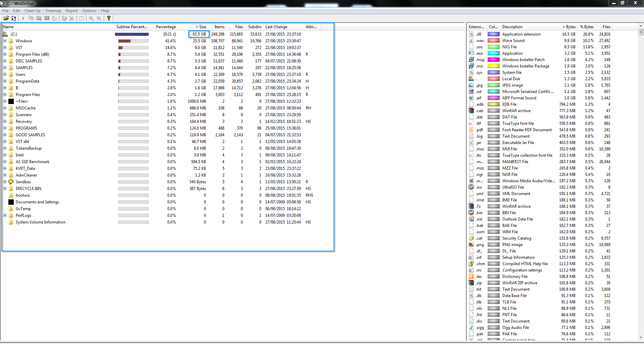The image size is (644, 344).
Task: Sort by Last Change column header
Action: (284, 27)
